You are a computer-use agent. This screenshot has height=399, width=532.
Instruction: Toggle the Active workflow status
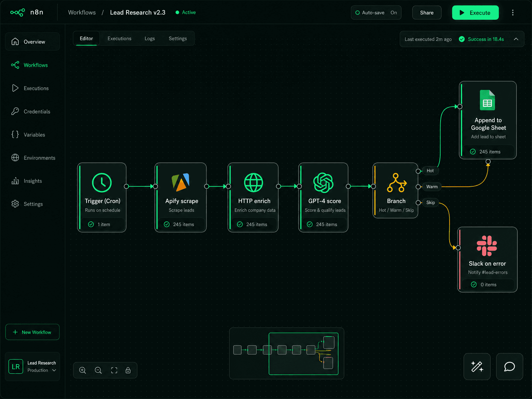coord(186,12)
